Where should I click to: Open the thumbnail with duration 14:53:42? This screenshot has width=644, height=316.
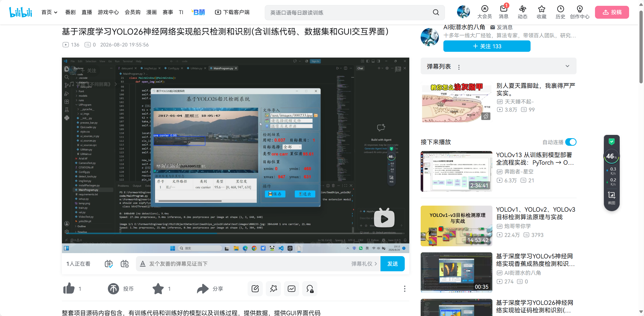456,226
